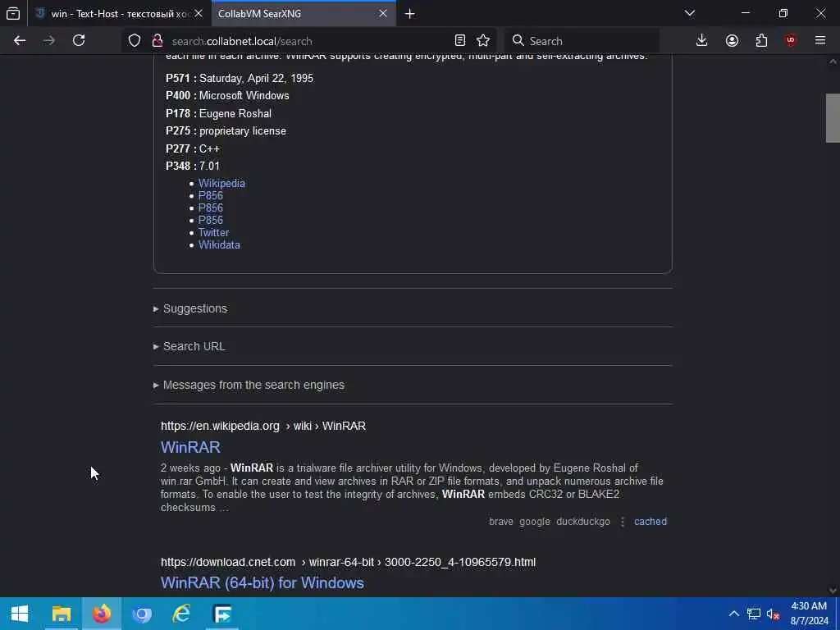The image size is (840, 630).
Task: Open the Windows Start menu
Action: [x=20, y=614]
